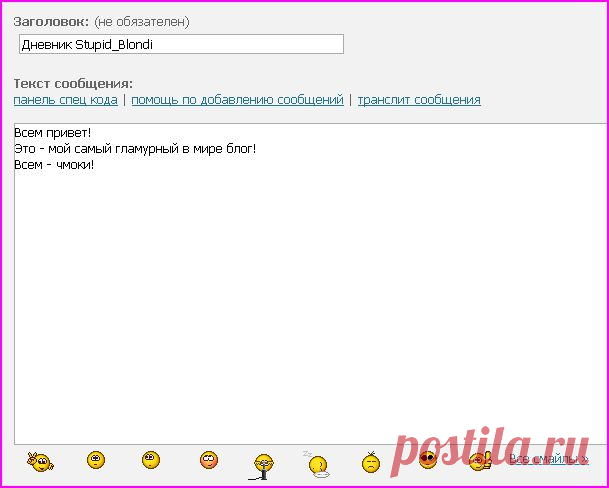
Task: Open the 'Все смайлы' link
Action: click(x=549, y=459)
